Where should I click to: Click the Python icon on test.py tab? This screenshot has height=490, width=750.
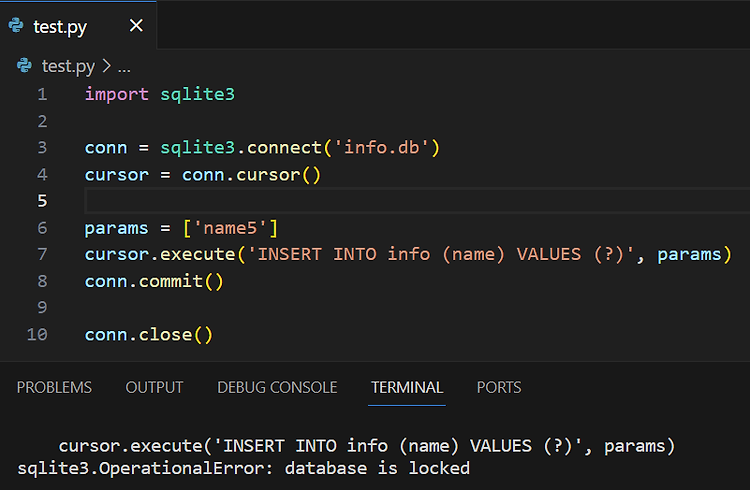16,25
